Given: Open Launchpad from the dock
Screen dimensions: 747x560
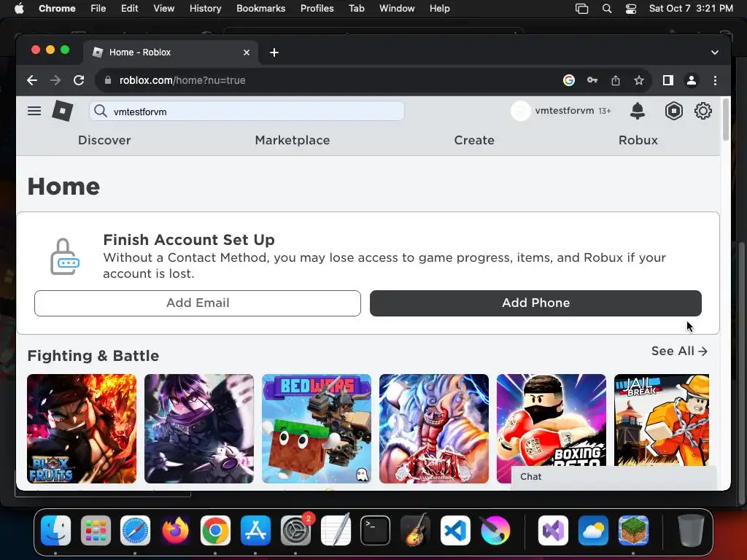Looking at the screenshot, I should point(96,530).
